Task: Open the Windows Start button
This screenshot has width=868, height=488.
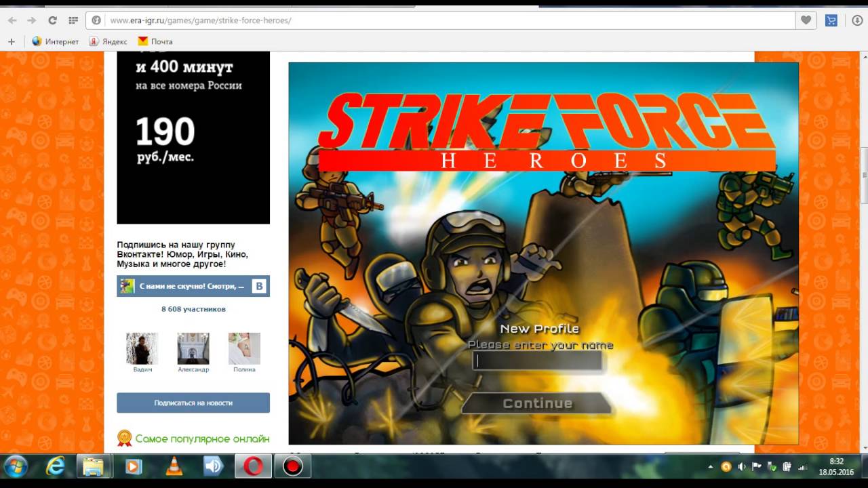Action: pyautogui.click(x=16, y=466)
